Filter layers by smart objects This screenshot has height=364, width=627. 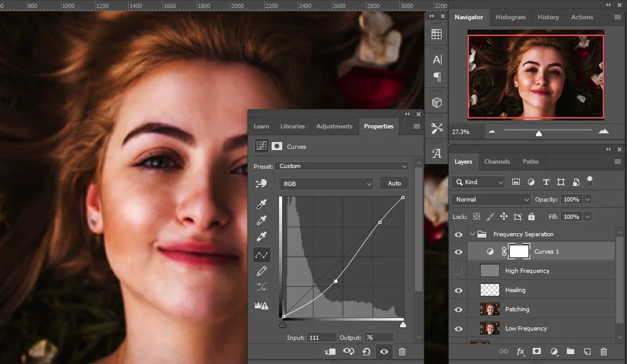coord(576,182)
